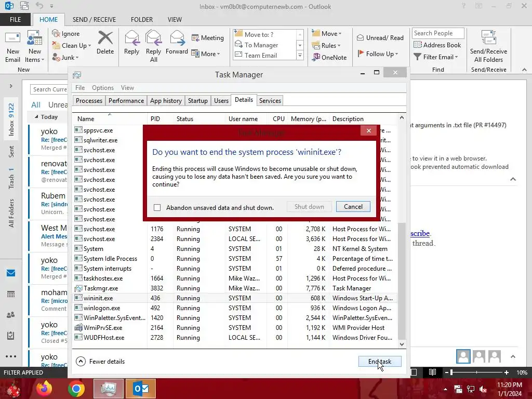Run Send/Receive All Folders
532x399 pixels.
click(488, 46)
